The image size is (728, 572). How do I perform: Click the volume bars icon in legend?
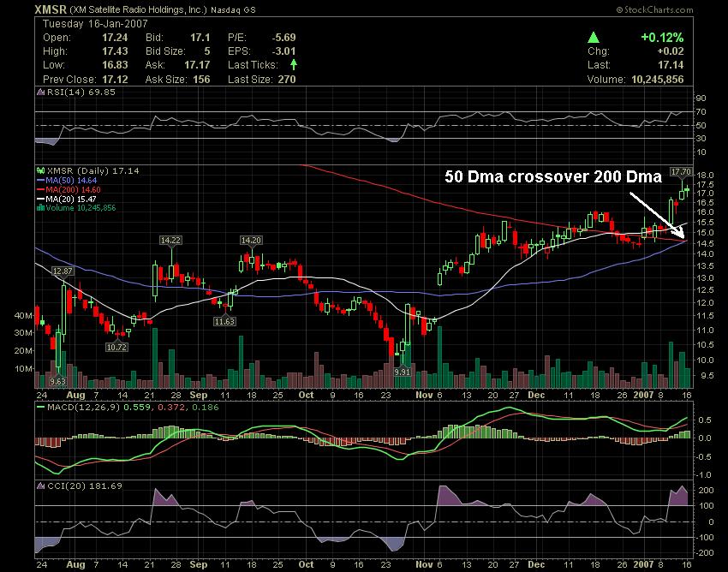click(x=41, y=207)
